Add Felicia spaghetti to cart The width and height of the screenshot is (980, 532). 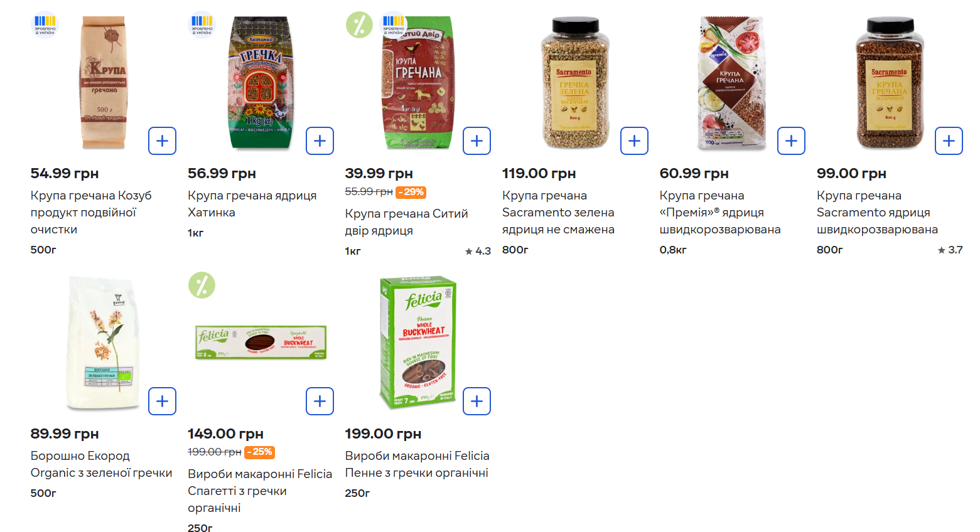click(320, 401)
